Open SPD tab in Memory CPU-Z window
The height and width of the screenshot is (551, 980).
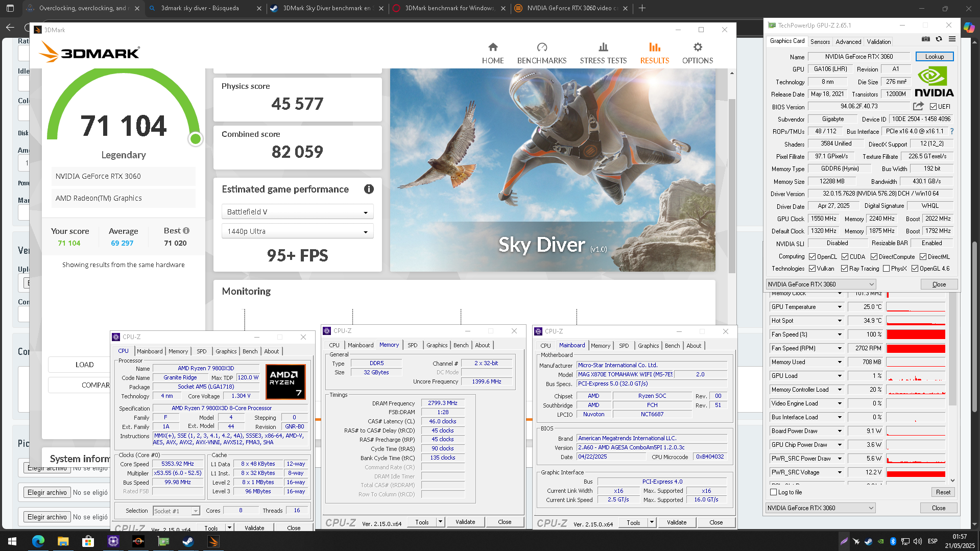click(x=412, y=345)
